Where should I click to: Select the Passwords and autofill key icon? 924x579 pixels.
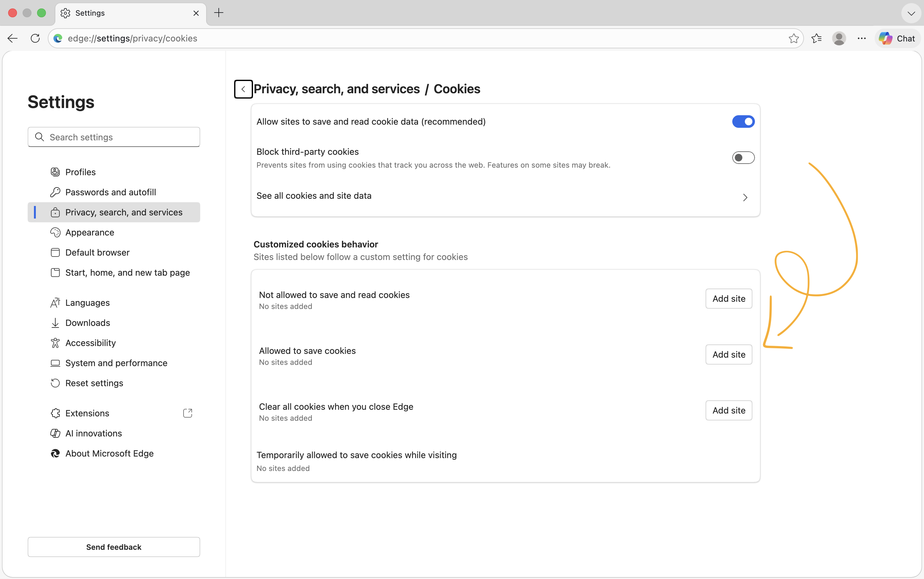click(x=56, y=192)
